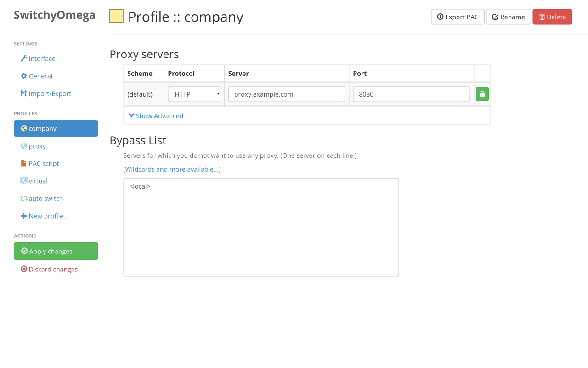Click the cross icon beside Discard changes
The image size is (588, 368).
pyautogui.click(x=23, y=269)
